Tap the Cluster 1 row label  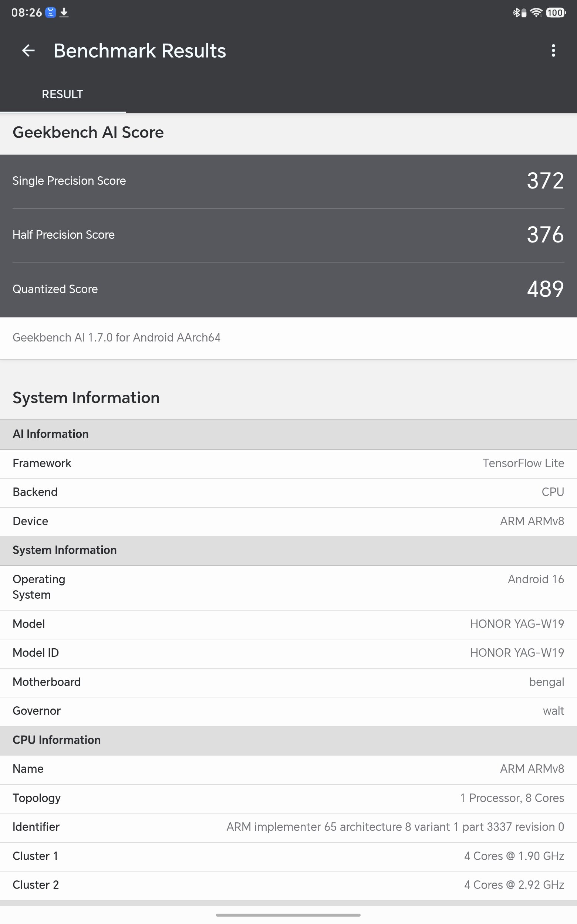(36, 856)
